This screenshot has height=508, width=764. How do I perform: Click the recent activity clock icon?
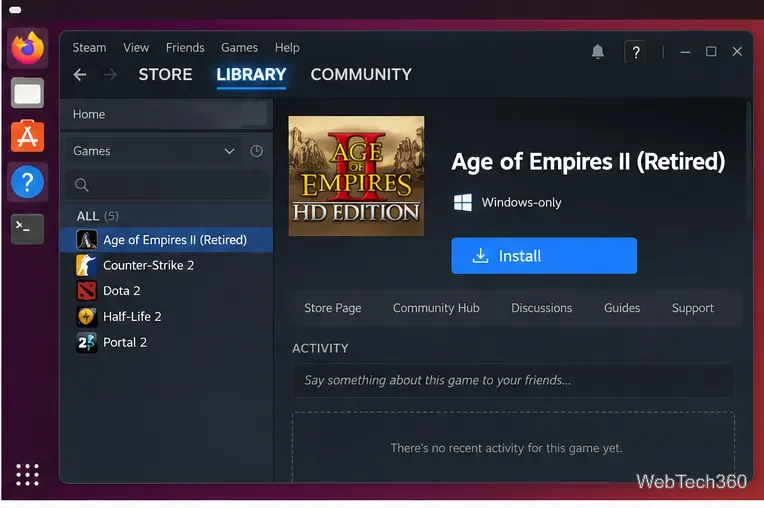pos(256,151)
